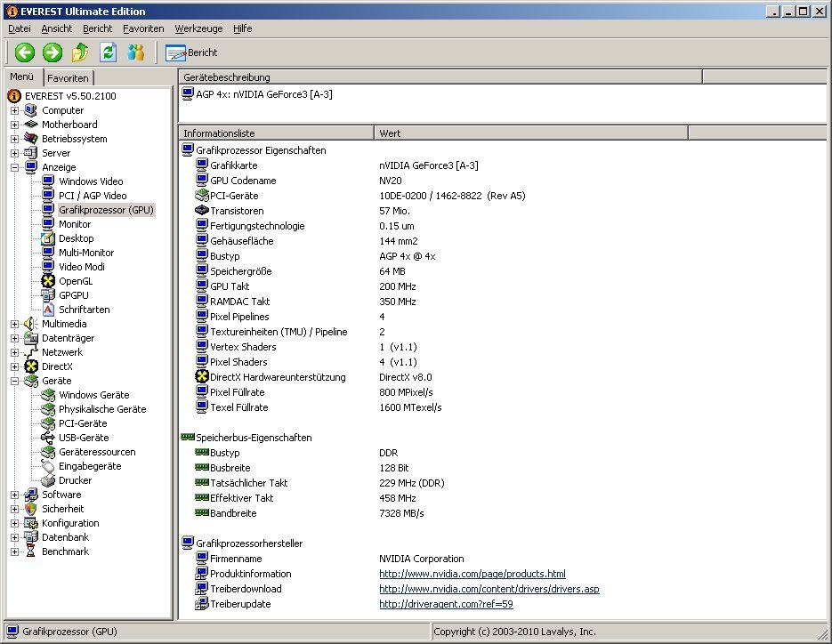Select Windows Video in the tree
The width and height of the screenshot is (832, 644).
91,181
